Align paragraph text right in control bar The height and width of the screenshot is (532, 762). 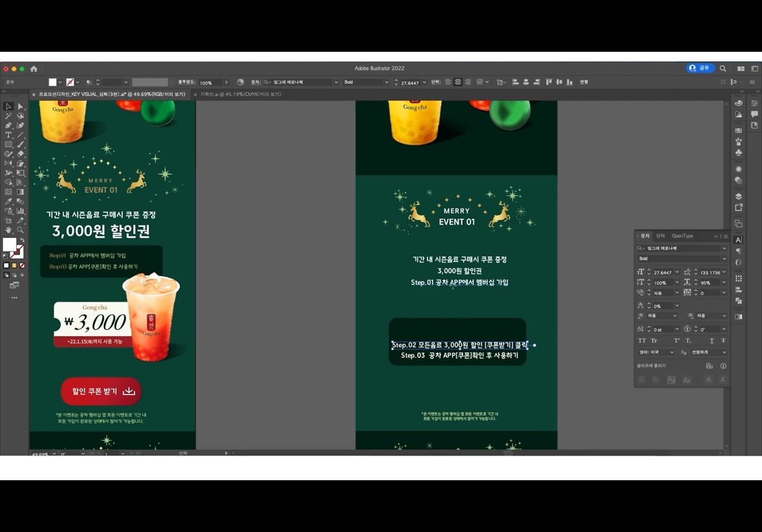tap(467, 82)
